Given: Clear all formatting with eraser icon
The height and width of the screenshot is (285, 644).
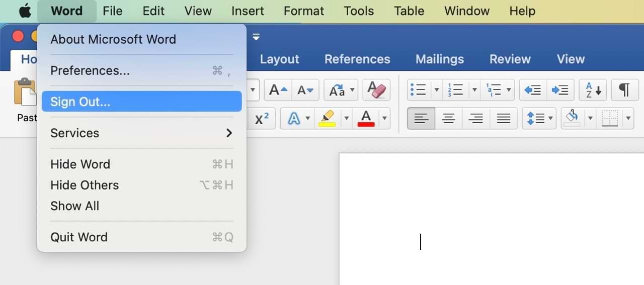Looking at the screenshot, I should pyautogui.click(x=376, y=90).
